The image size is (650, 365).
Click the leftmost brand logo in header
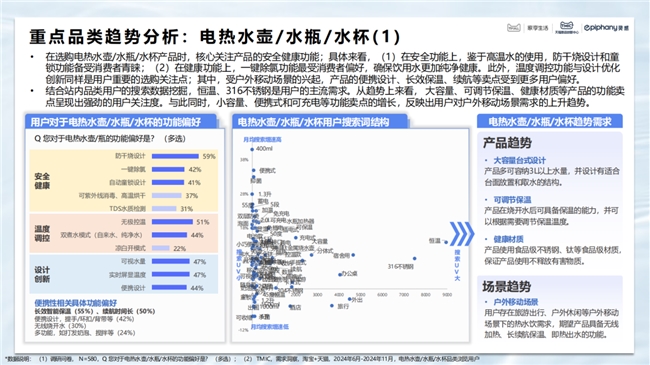[514, 28]
